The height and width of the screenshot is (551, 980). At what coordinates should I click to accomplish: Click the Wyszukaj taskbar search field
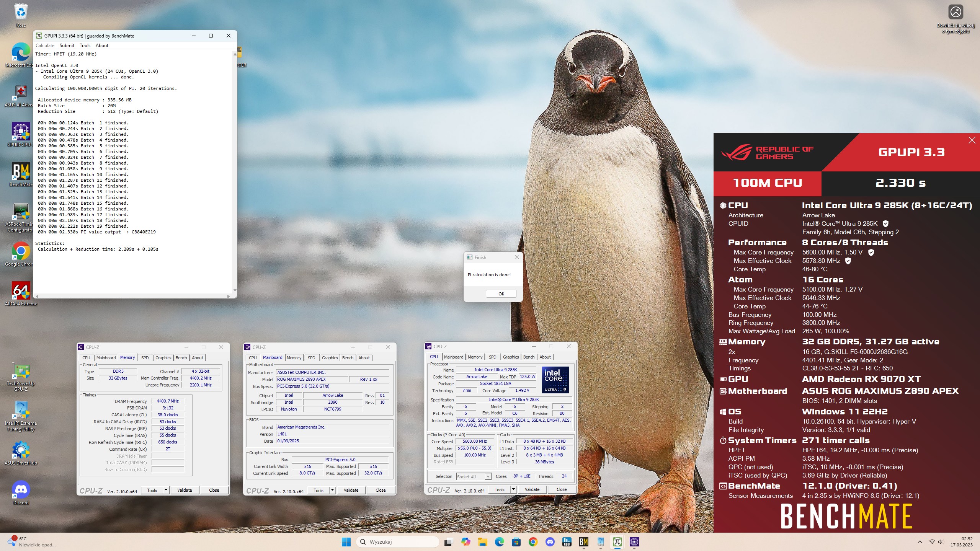(397, 542)
